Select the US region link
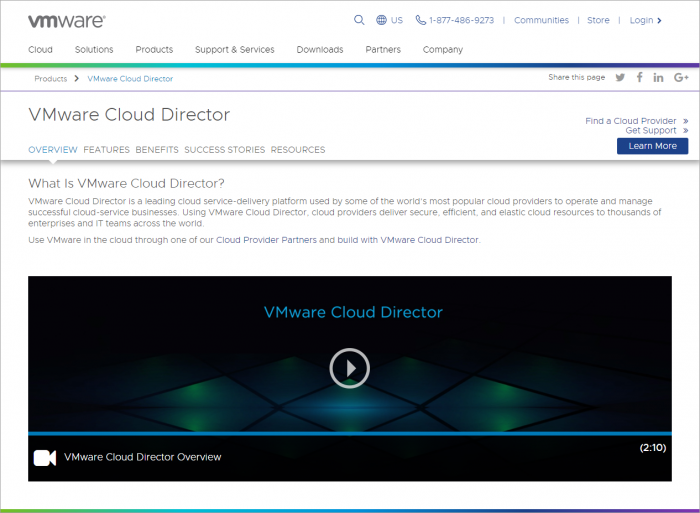 pos(397,20)
